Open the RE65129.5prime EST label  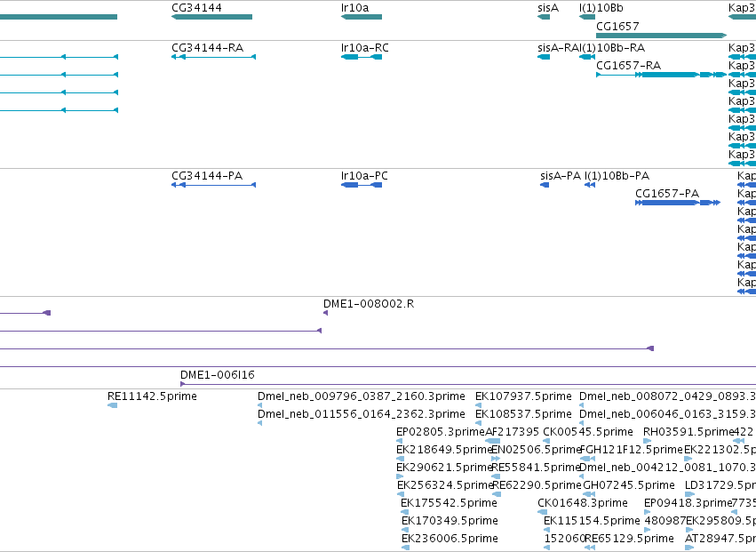pos(629,539)
